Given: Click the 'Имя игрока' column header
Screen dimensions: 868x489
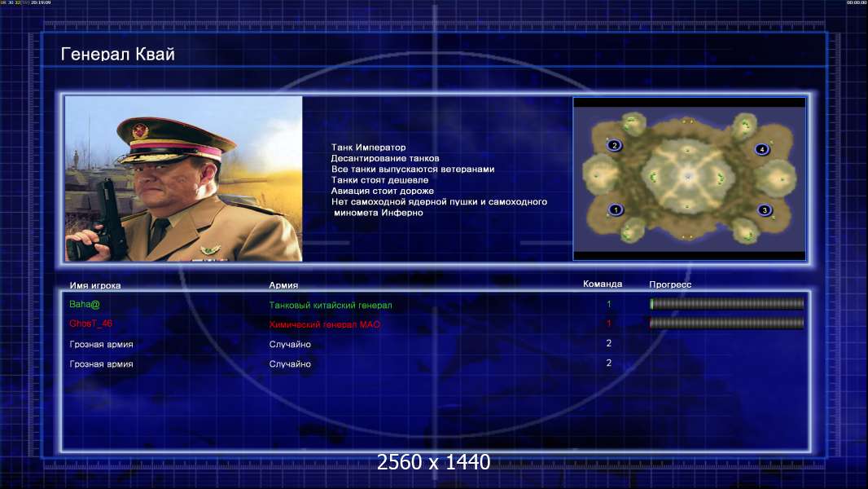Looking at the screenshot, I should pos(95,286).
